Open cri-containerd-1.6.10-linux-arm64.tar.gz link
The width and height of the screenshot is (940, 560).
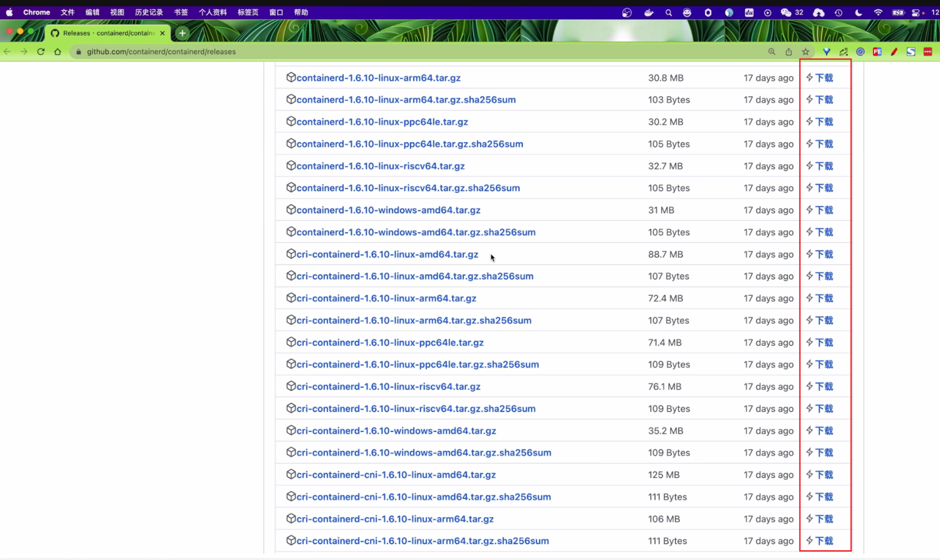pos(386,298)
